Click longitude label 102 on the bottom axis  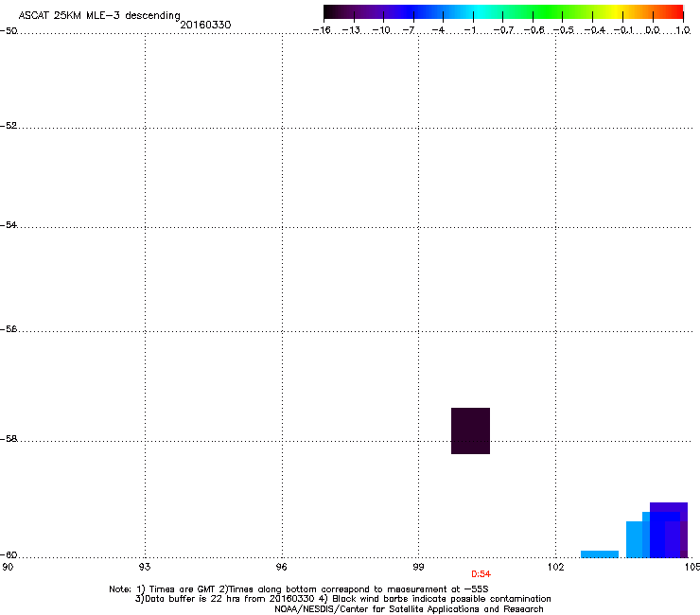click(555, 567)
